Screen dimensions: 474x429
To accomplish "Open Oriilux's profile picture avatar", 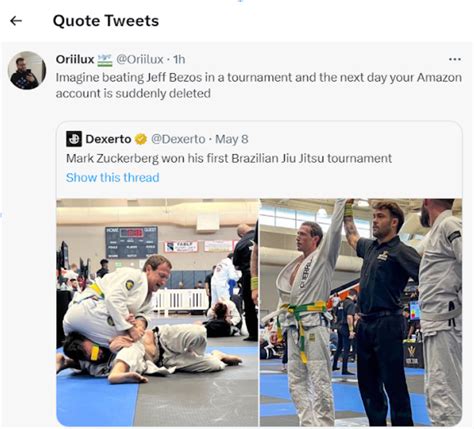I will click(x=27, y=70).
